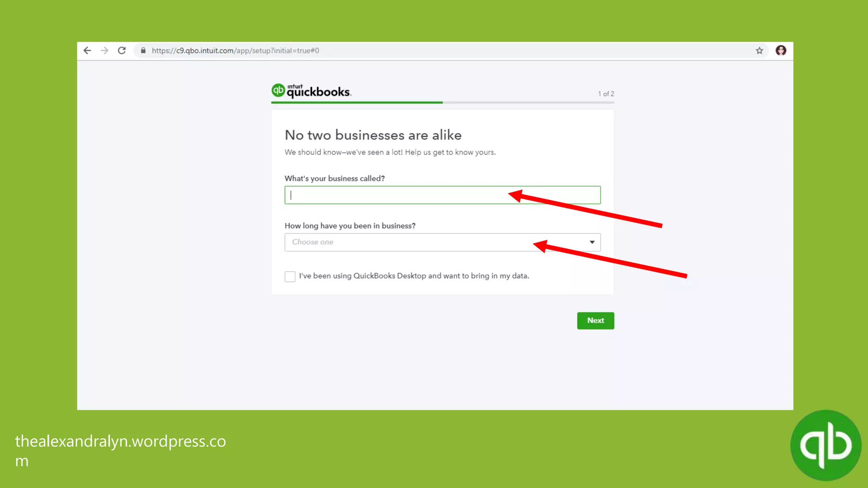Open the profile avatar in browser toolbar
This screenshot has width=868, height=488.
tap(781, 50)
